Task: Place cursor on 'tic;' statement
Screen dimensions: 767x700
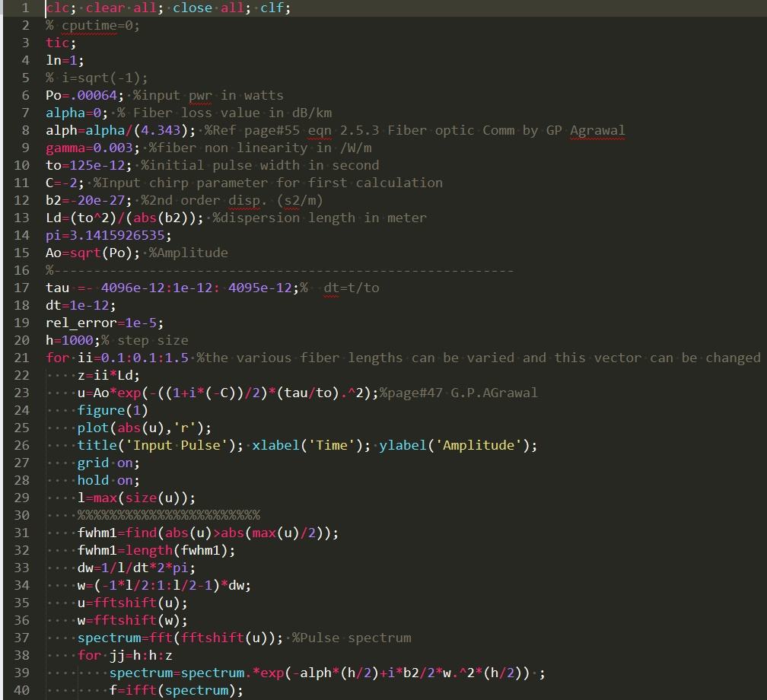Action: coord(61,43)
